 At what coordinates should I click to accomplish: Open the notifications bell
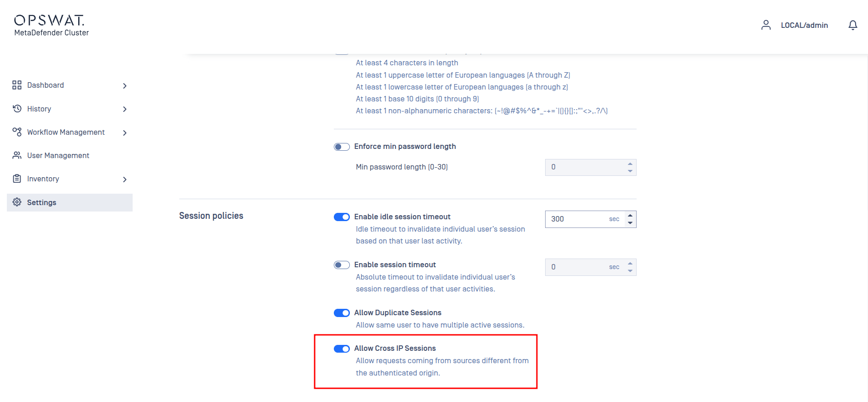(x=852, y=25)
